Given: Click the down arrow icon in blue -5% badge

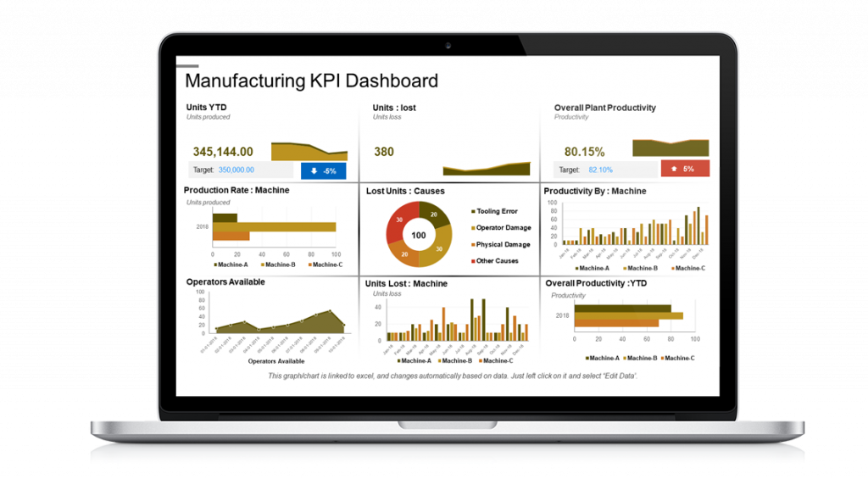Looking at the screenshot, I should [314, 170].
